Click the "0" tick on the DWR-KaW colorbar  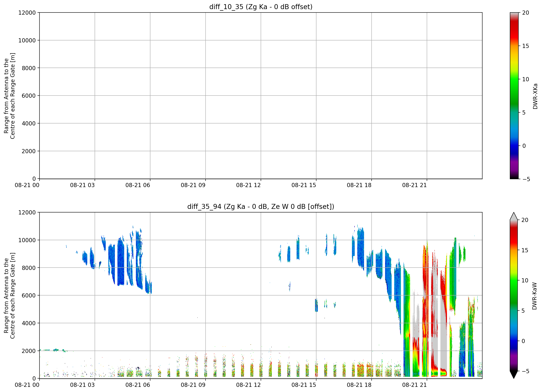523,341
